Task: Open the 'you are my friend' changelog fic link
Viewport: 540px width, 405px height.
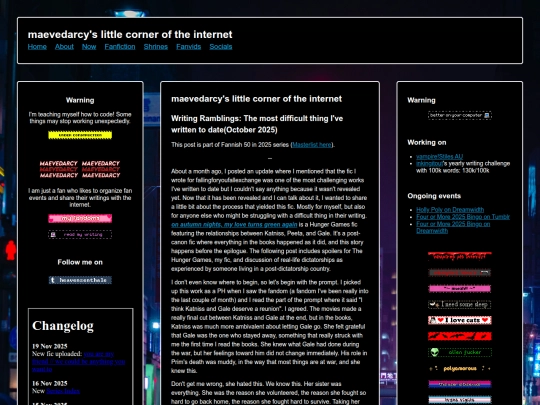Action: tap(79, 361)
